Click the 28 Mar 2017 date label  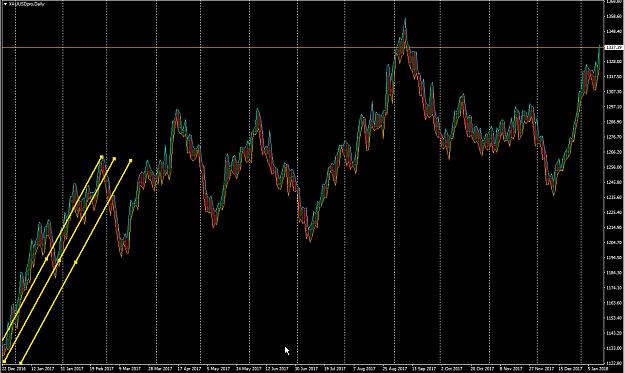[x=160, y=369]
